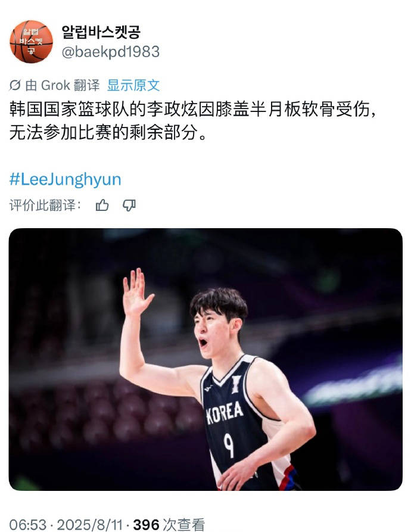Click the number 9 on the jersey
This screenshot has width=411, height=532.
click(x=229, y=444)
